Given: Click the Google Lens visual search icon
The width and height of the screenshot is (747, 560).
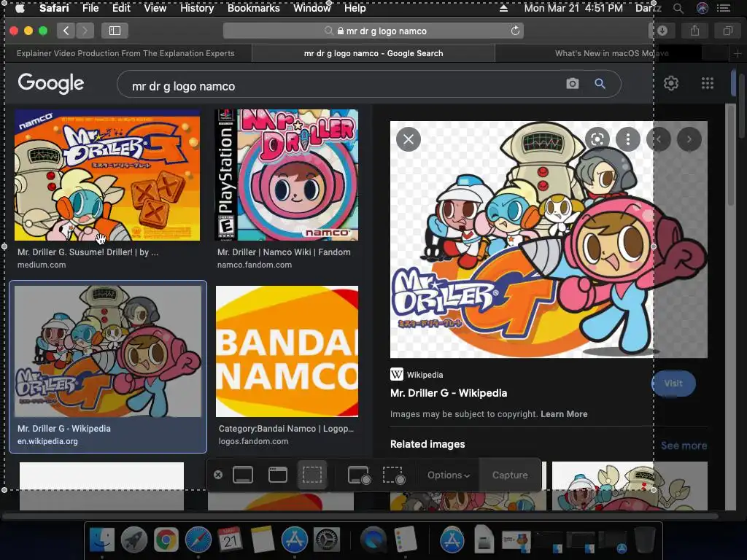Looking at the screenshot, I should point(597,139).
